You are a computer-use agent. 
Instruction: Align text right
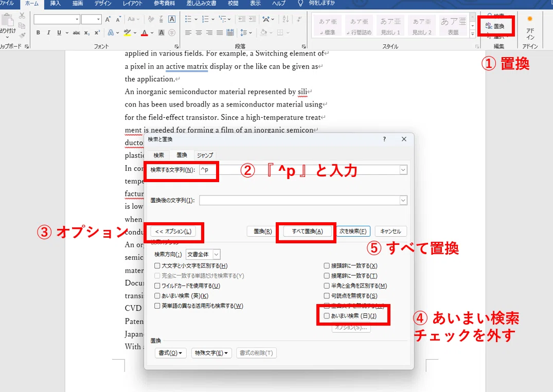pos(209,32)
